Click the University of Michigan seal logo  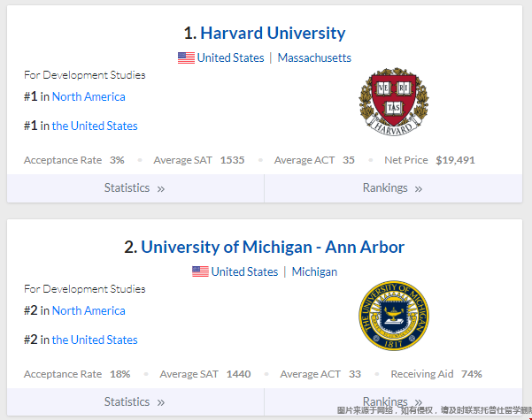394,316
